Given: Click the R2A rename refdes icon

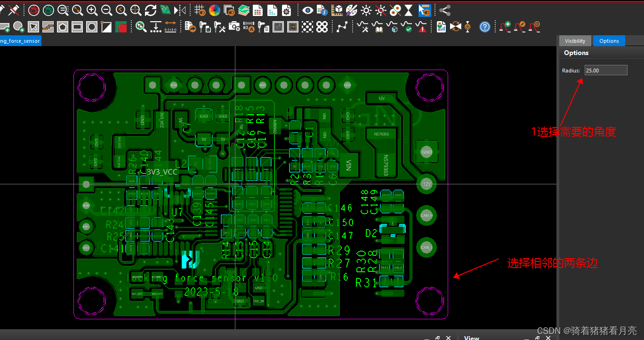Looking at the screenshot, I should (x=249, y=27).
